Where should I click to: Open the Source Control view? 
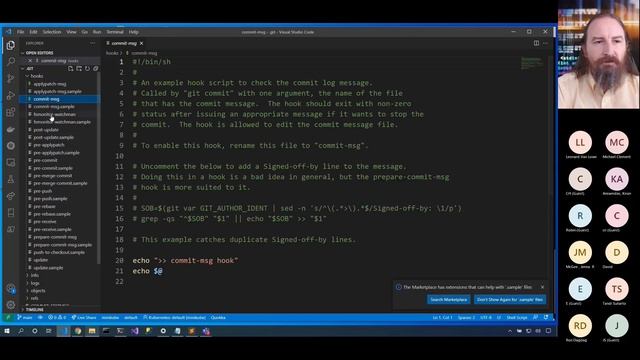point(11,78)
